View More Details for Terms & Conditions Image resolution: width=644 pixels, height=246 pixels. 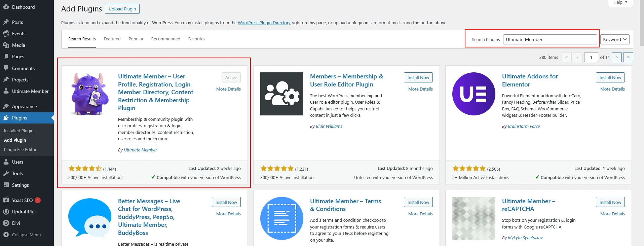(420, 214)
